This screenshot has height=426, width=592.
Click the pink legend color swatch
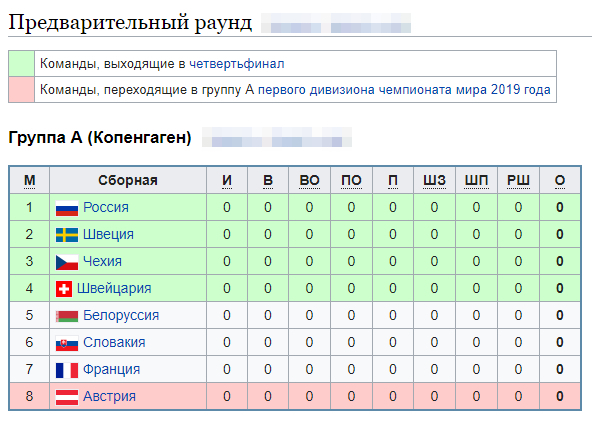(x=22, y=90)
